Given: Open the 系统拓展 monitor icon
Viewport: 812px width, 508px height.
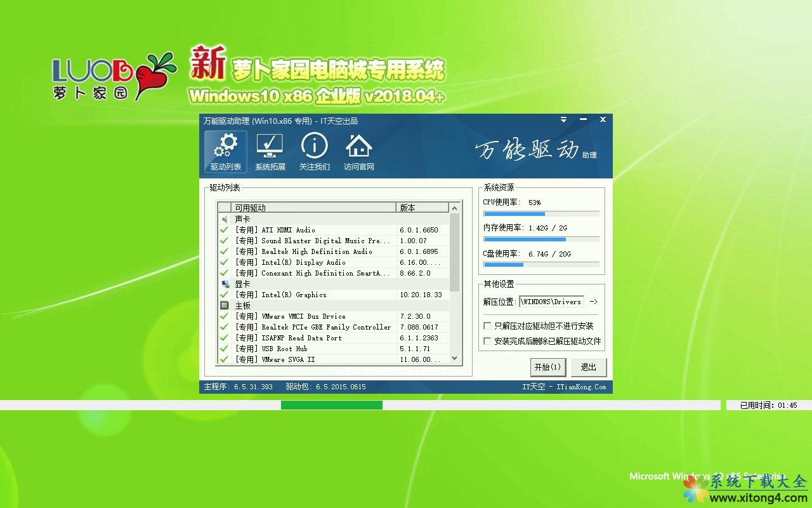Looking at the screenshot, I should point(270,152).
